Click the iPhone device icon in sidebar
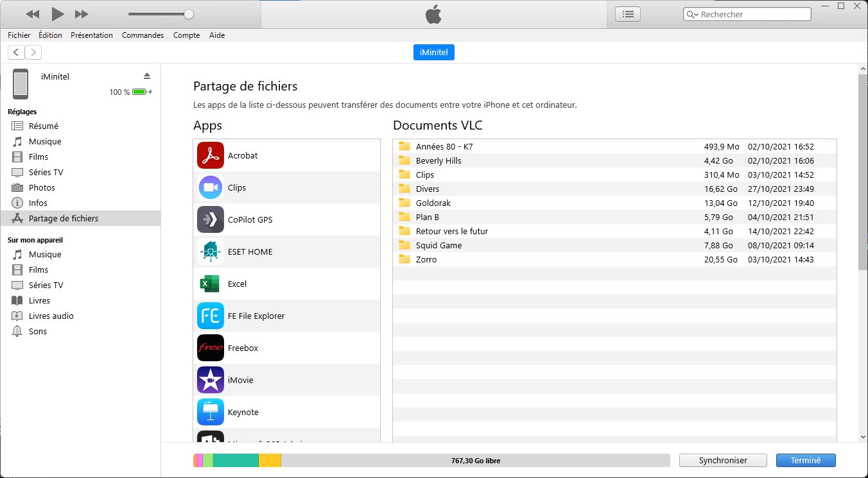This screenshot has width=868, height=478. [21, 83]
